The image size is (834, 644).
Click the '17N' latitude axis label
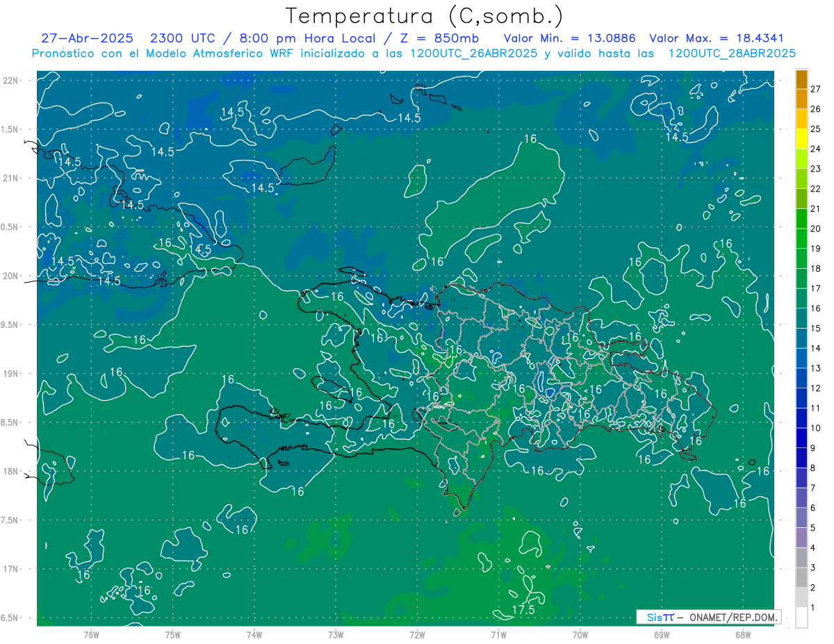[10, 569]
